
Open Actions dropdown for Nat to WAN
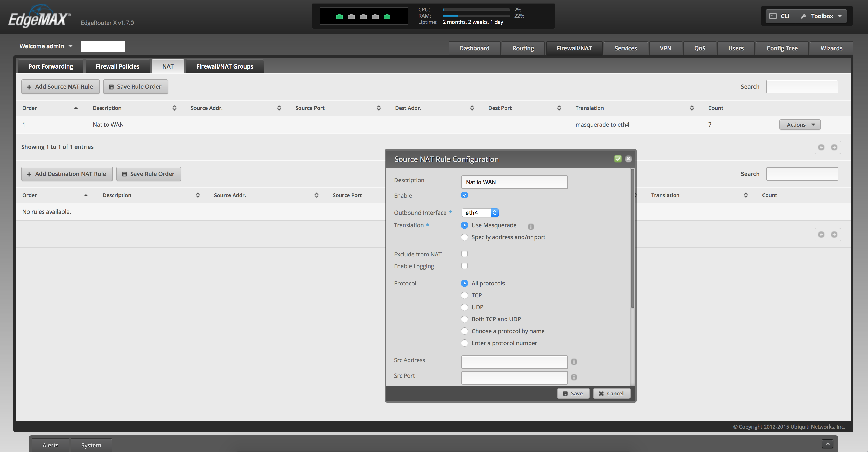coord(800,125)
